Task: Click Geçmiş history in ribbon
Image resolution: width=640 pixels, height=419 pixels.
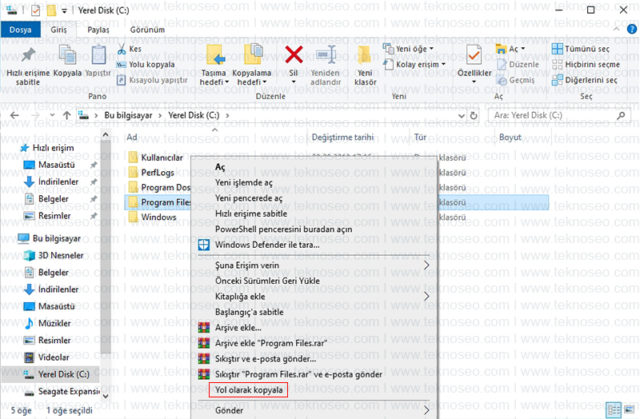Action: [x=516, y=80]
